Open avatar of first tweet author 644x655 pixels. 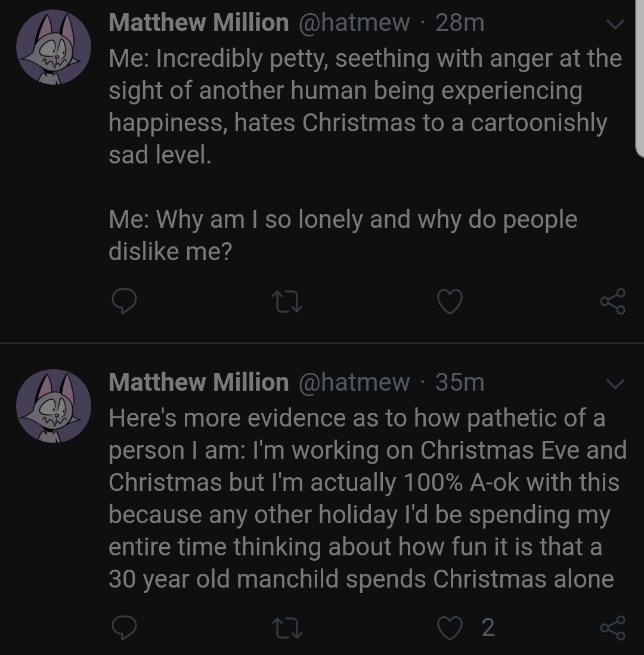pyautogui.click(x=53, y=47)
